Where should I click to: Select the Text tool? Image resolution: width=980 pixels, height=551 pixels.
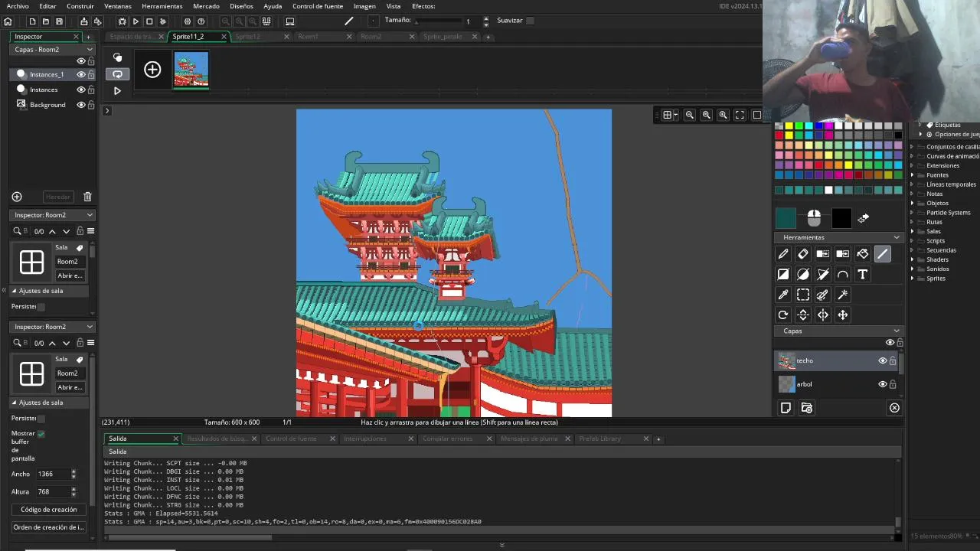coord(863,274)
